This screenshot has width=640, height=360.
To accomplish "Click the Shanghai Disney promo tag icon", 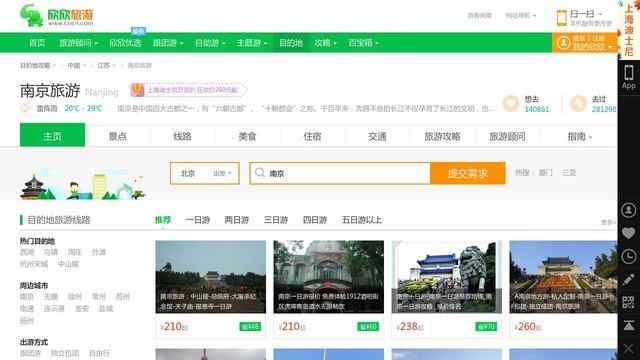I will point(137,90).
